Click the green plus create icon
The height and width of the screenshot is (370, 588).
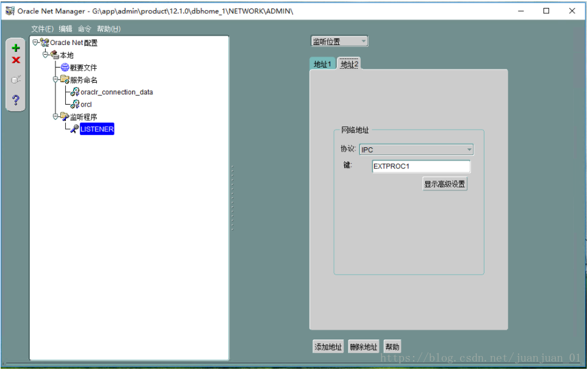click(16, 47)
